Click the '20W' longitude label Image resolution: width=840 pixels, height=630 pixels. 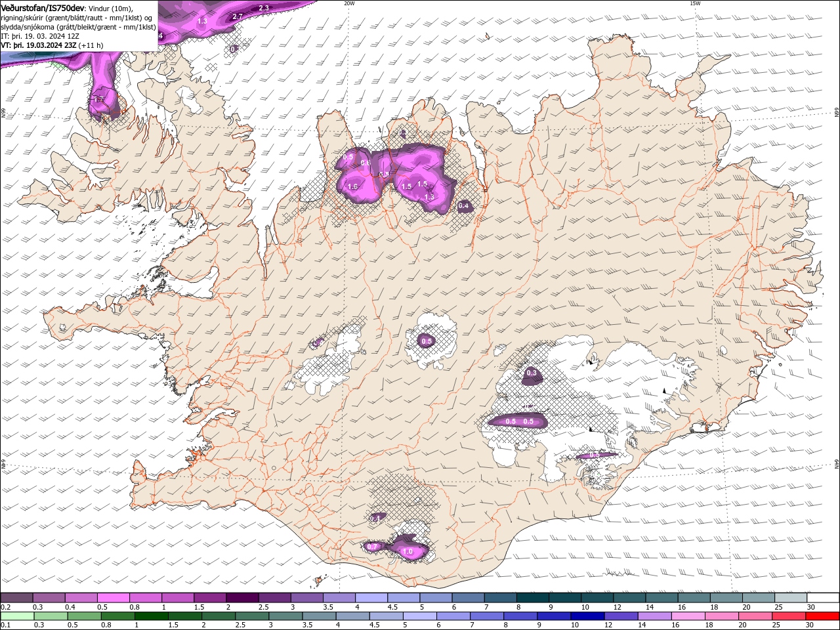[x=349, y=3]
